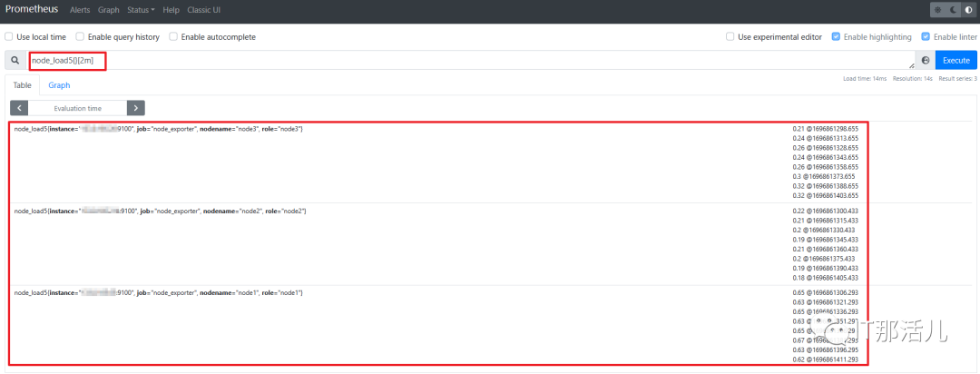Switch to dark theme moon icon
This screenshot has width=980, height=374.
coord(953,10)
